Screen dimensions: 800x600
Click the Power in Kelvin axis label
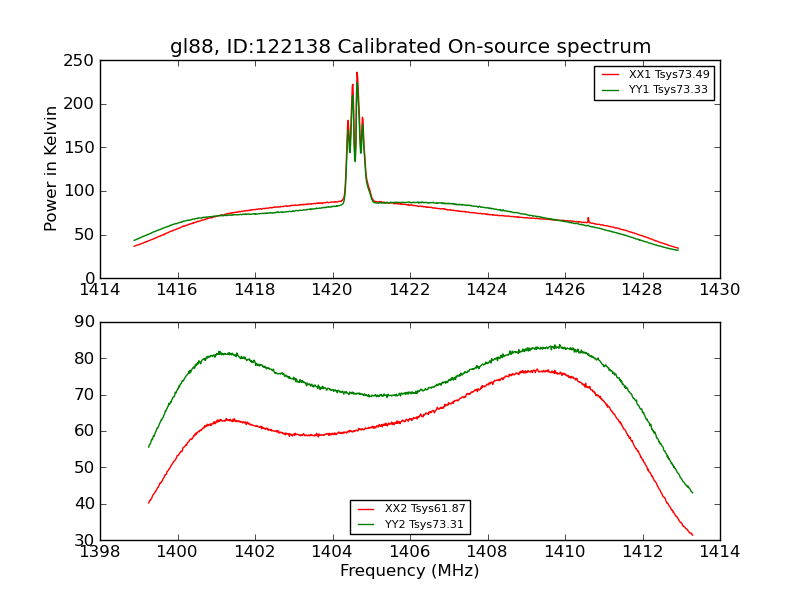[50, 169]
